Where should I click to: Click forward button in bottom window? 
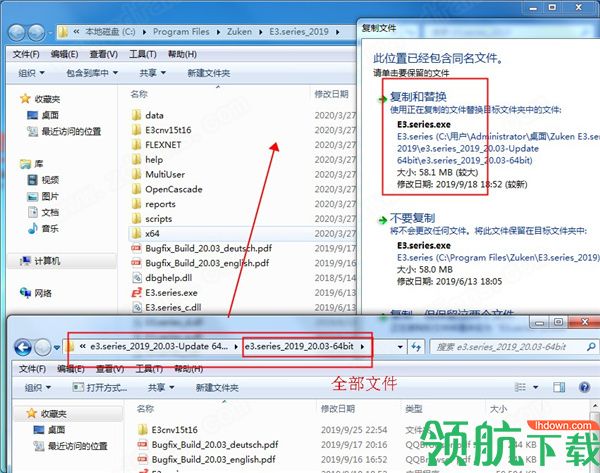pyautogui.click(x=42, y=347)
